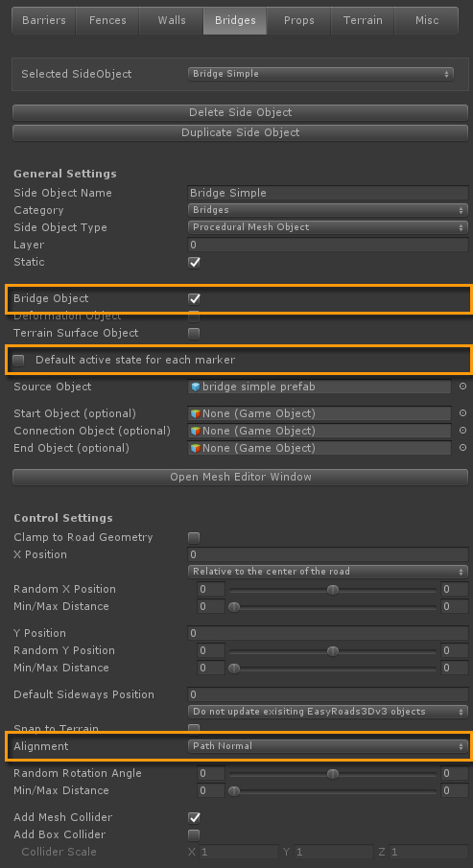Click object picker circle beside Source Object
Image resolution: width=473 pixels, height=868 pixels.
[x=463, y=387]
